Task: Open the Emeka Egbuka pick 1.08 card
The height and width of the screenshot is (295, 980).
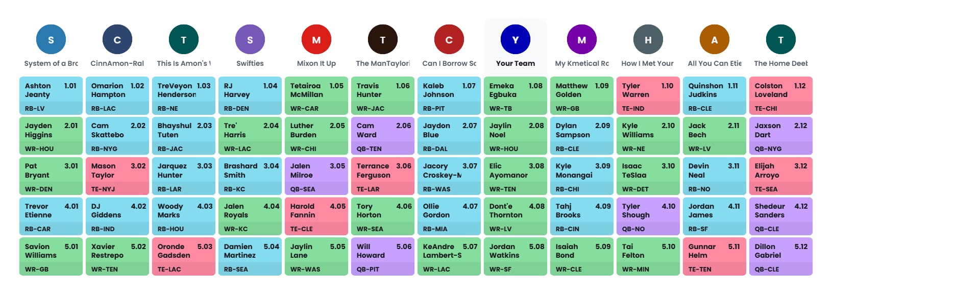Action: [516, 95]
